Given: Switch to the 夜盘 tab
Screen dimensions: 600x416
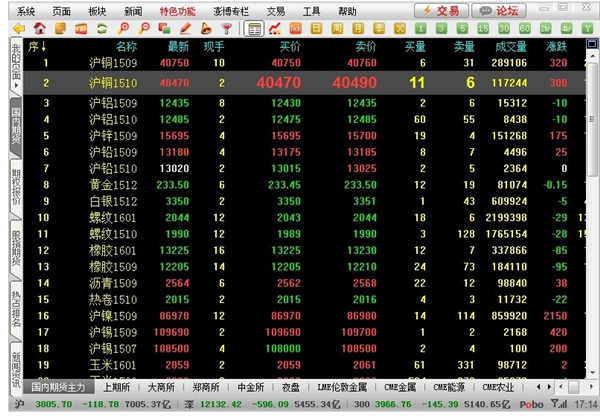Looking at the screenshot, I should pos(290,387).
